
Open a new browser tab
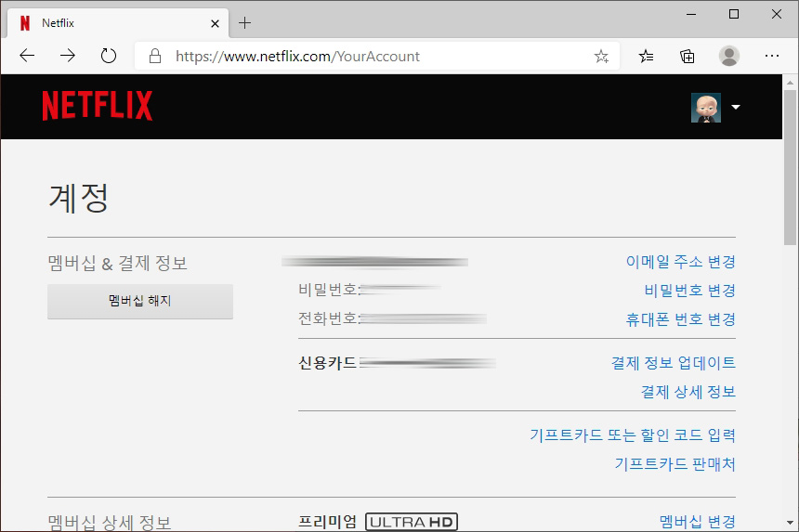coord(244,23)
